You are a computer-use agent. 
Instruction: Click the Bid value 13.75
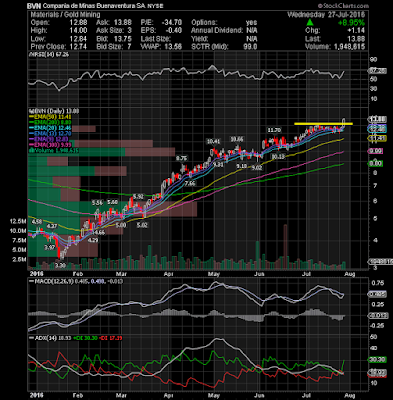123,38
